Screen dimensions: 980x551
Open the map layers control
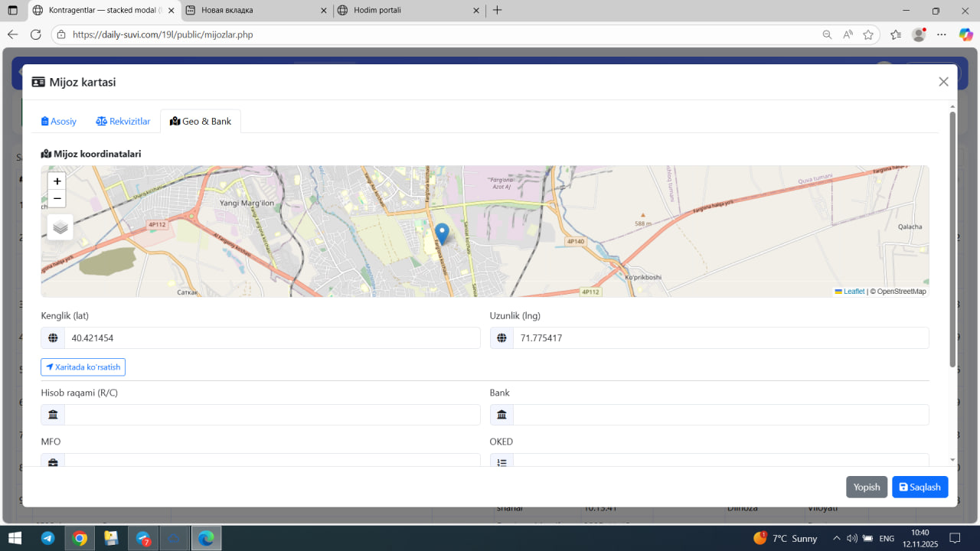pos(60,227)
